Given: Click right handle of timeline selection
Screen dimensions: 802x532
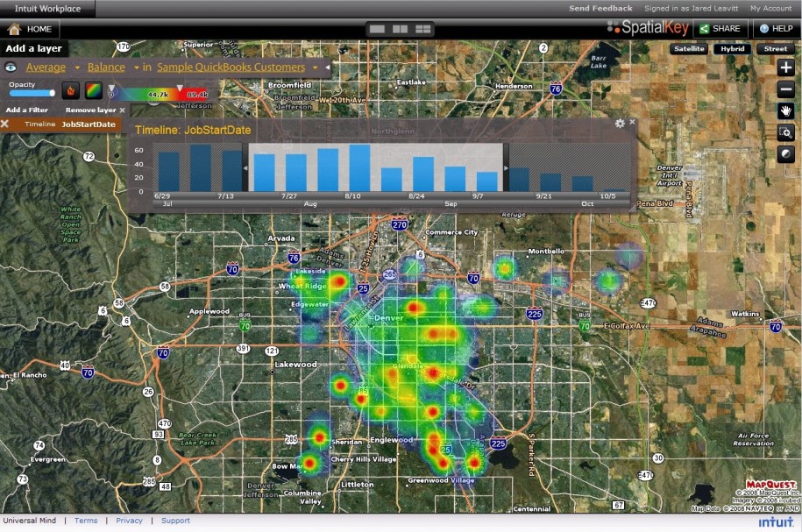Looking at the screenshot, I should [x=507, y=167].
